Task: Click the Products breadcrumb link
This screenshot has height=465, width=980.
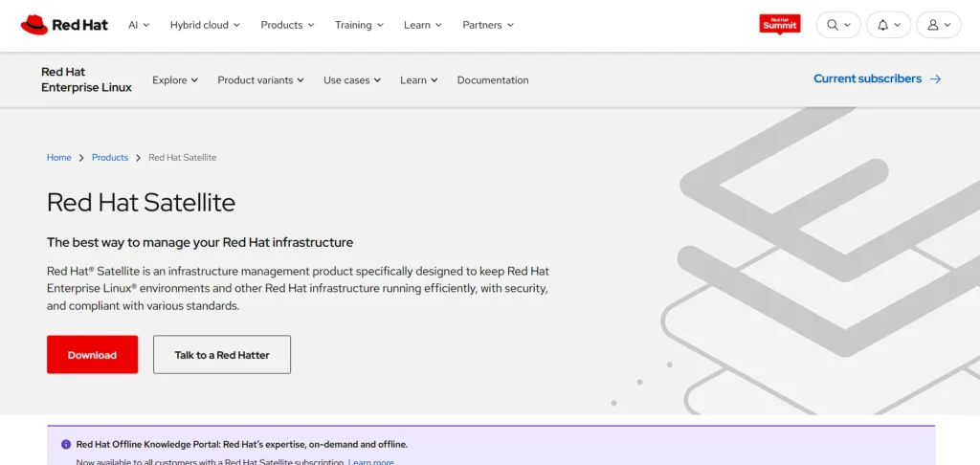Action: click(x=110, y=158)
